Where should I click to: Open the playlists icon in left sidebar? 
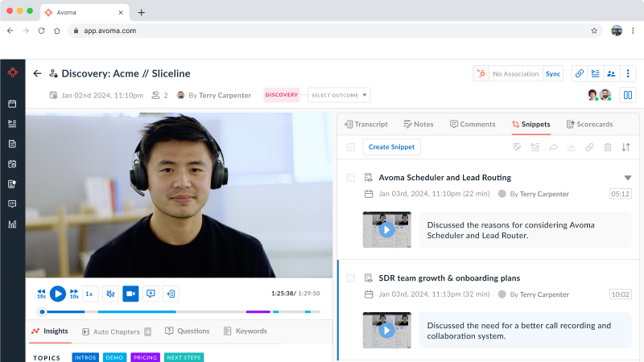pyautogui.click(x=12, y=124)
